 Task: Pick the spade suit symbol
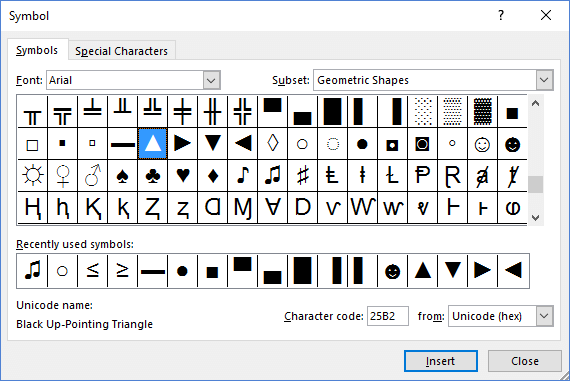coord(123,176)
